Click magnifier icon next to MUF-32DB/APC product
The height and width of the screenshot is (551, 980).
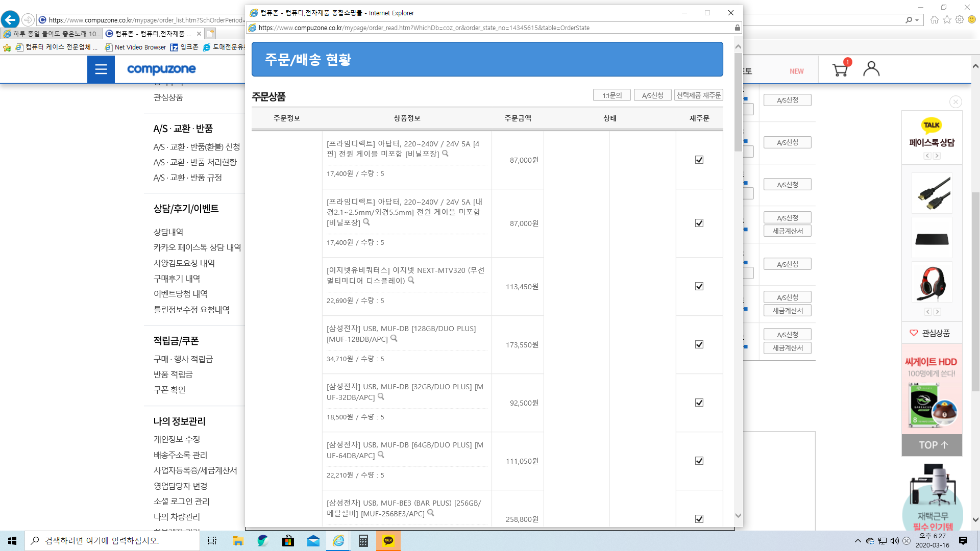coord(381,396)
